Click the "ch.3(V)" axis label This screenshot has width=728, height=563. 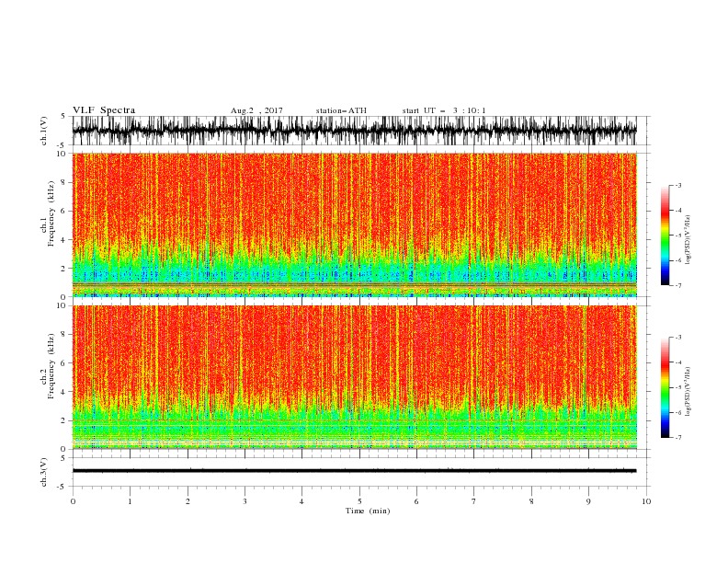[44, 472]
